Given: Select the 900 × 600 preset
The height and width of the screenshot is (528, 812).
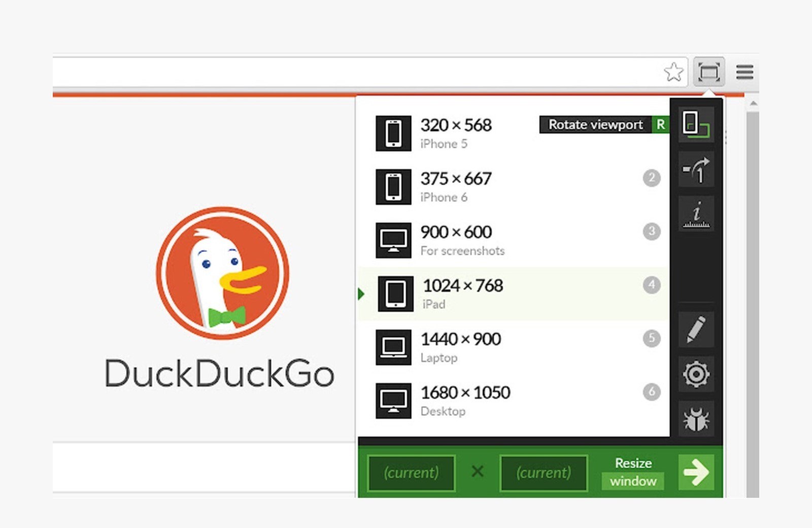Looking at the screenshot, I should point(514,240).
